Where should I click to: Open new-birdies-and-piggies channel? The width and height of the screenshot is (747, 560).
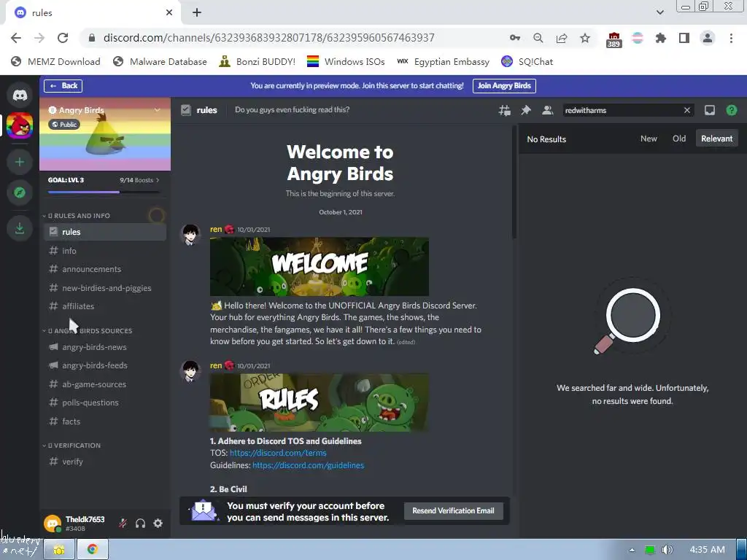pyautogui.click(x=105, y=287)
